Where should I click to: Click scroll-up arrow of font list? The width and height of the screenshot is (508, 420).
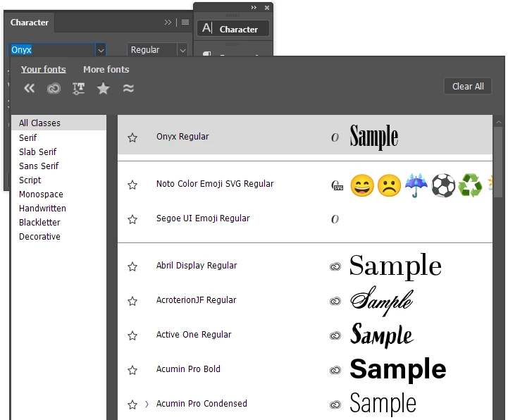(x=499, y=122)
